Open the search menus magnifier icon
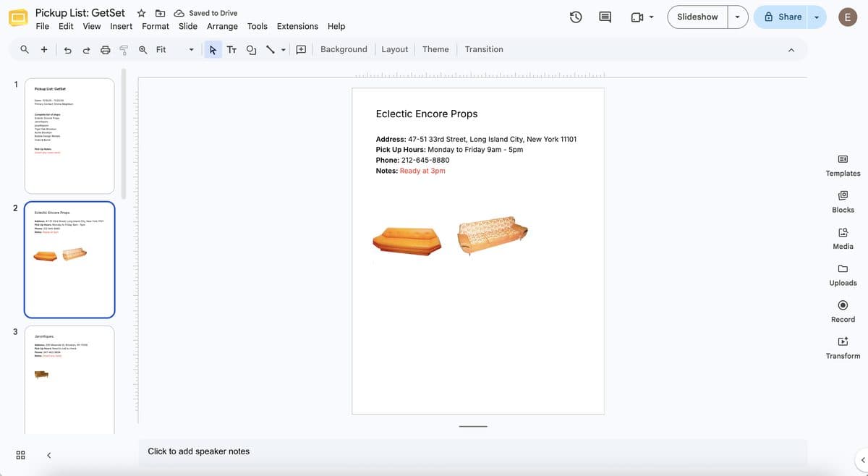The height and width of the screenshot is (476, 868). click(x=25, y=49)
